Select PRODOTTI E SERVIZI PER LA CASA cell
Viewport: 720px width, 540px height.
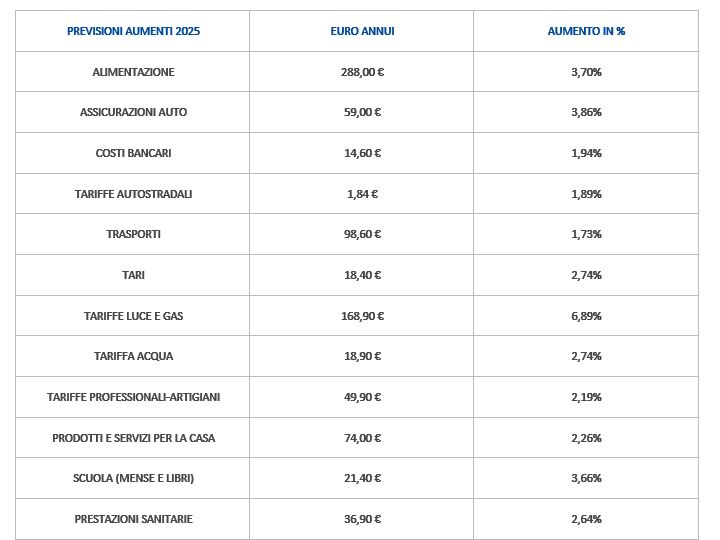[133, 438]
